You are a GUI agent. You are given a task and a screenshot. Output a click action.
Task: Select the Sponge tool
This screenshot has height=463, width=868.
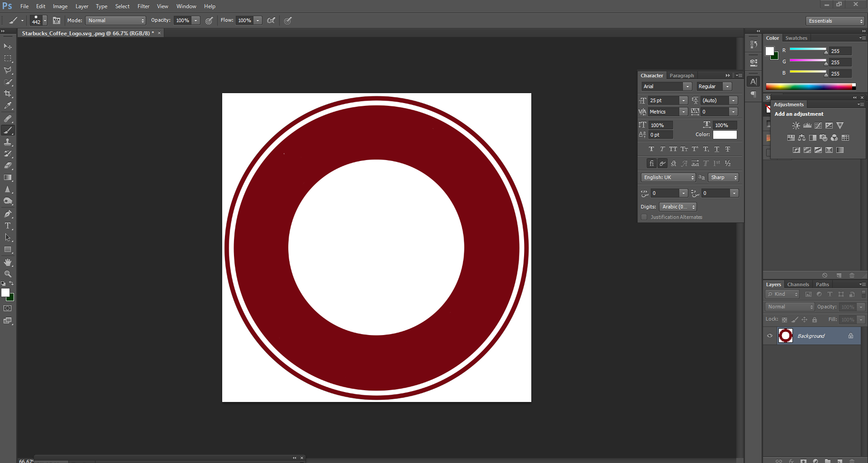click(x=8, y=201)
